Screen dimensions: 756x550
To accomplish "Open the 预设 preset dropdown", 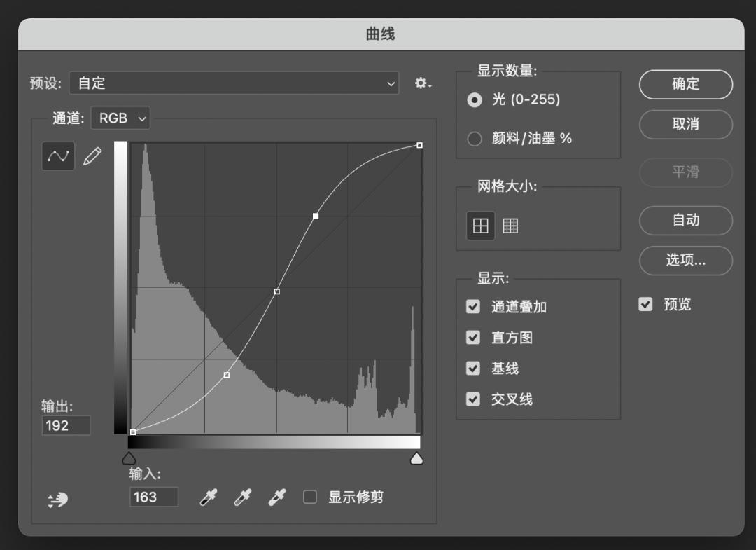I will point(234,83).
